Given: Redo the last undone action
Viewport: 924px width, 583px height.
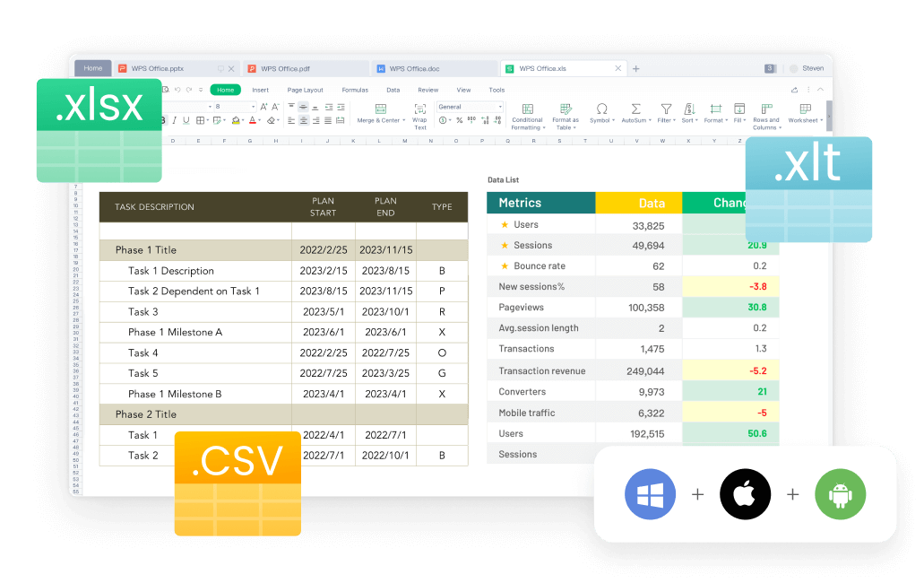Looking at the screenshot, I should [x=188, y=90].
